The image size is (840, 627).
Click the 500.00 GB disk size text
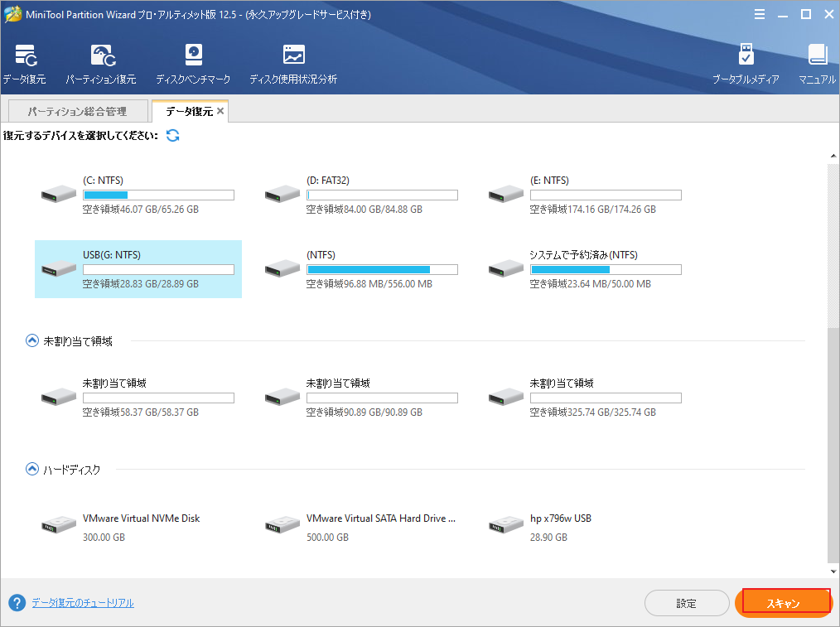pos(327,537)
